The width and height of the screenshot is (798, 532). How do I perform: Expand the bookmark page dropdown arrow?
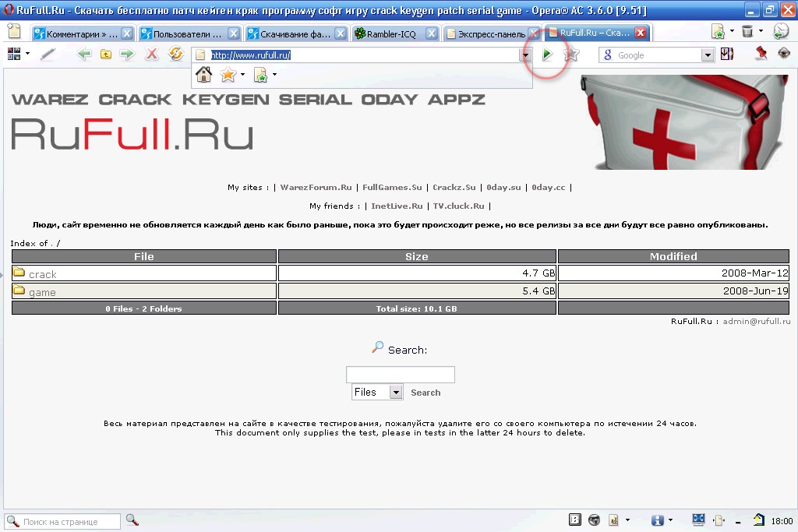275,75
